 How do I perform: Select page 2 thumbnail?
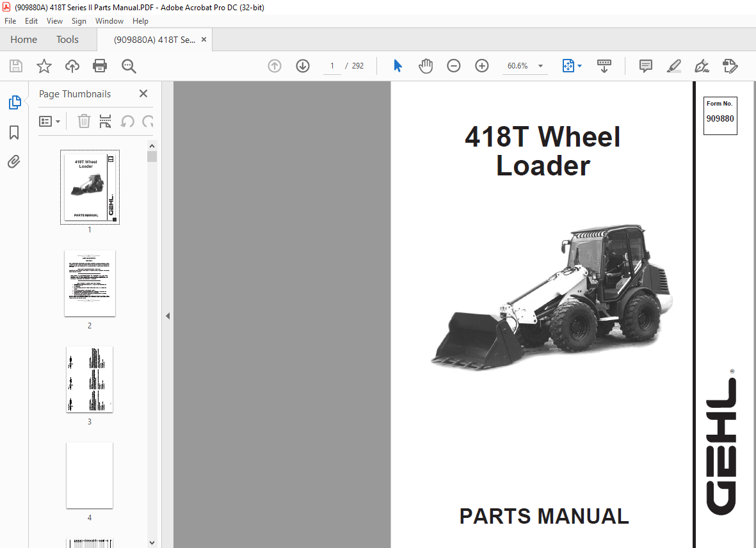coord(90,284)
